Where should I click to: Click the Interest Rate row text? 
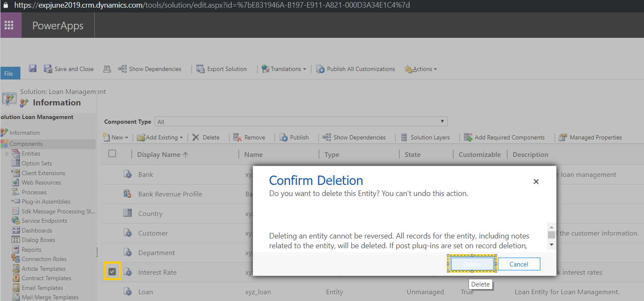click(x=157, y=272)
